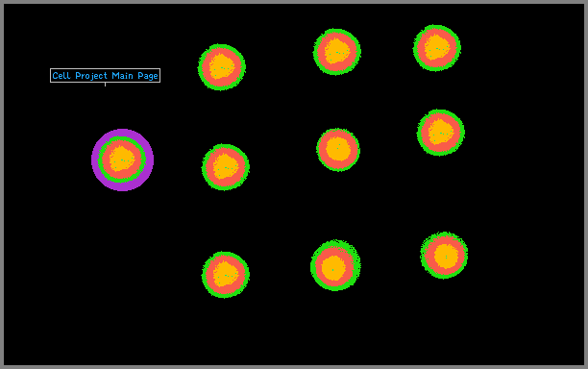This screenshot has height=369, width=588.
Task: Select the bottom-left cell in the grid
Action: (x=226, y=275)
